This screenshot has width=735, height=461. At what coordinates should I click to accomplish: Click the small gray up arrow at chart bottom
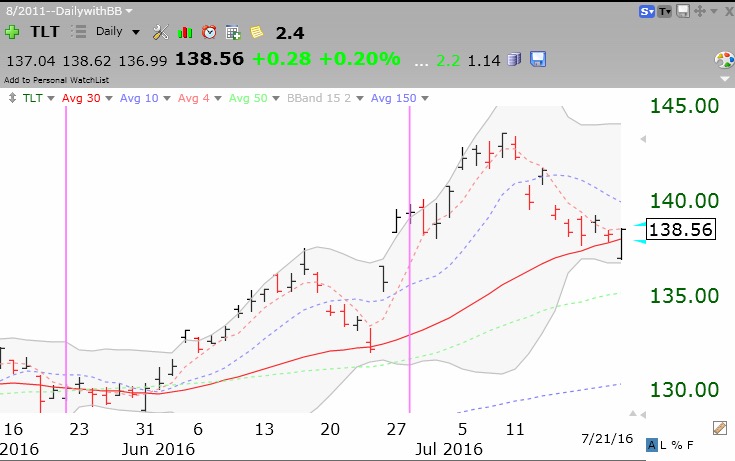coord(633,413)
